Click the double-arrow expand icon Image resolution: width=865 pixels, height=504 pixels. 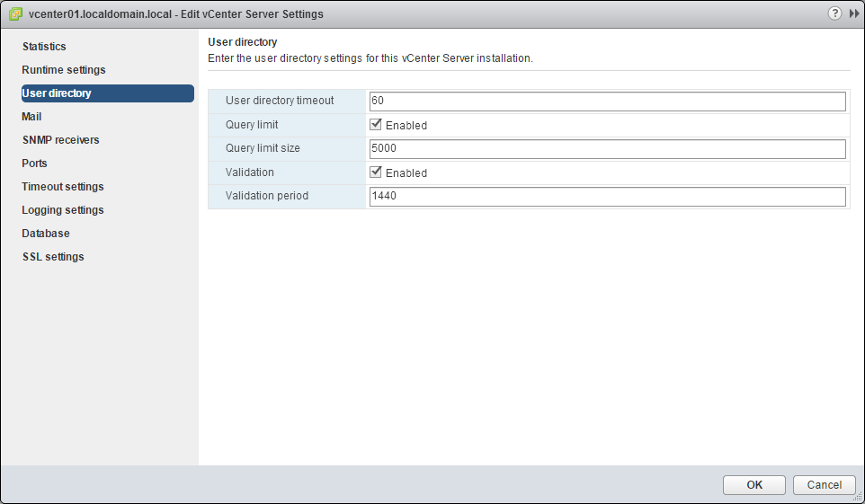point(853,13)
